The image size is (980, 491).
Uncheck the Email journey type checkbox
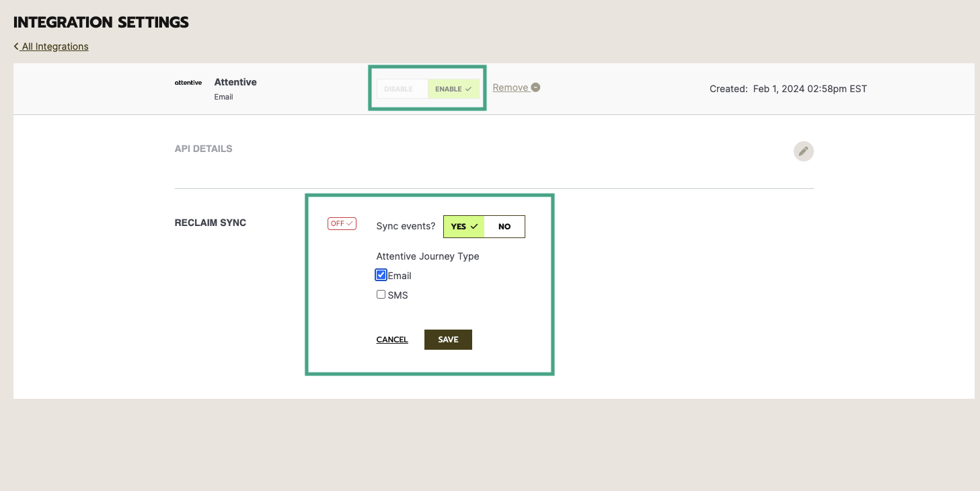point(381,275)
